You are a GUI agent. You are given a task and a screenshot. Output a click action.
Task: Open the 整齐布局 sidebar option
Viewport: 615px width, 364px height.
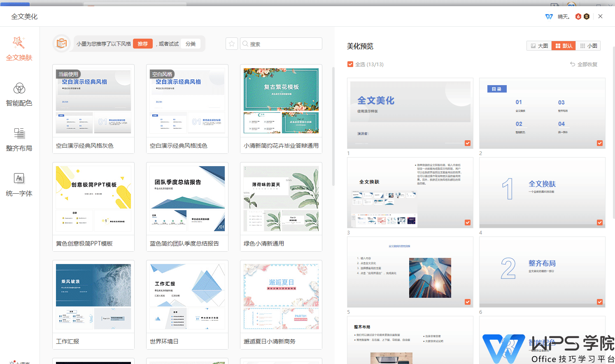coord(19,139)
